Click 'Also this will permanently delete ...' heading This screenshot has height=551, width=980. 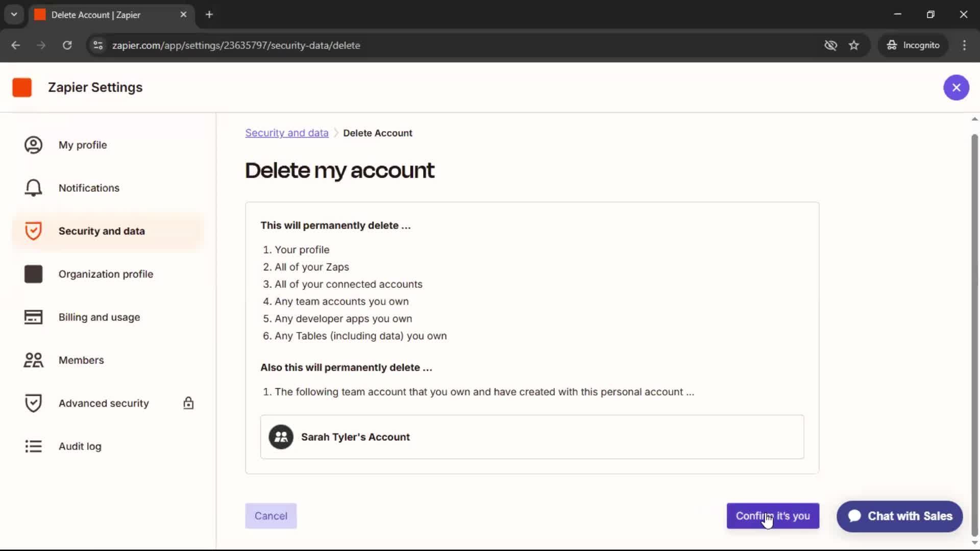point(346,367)
